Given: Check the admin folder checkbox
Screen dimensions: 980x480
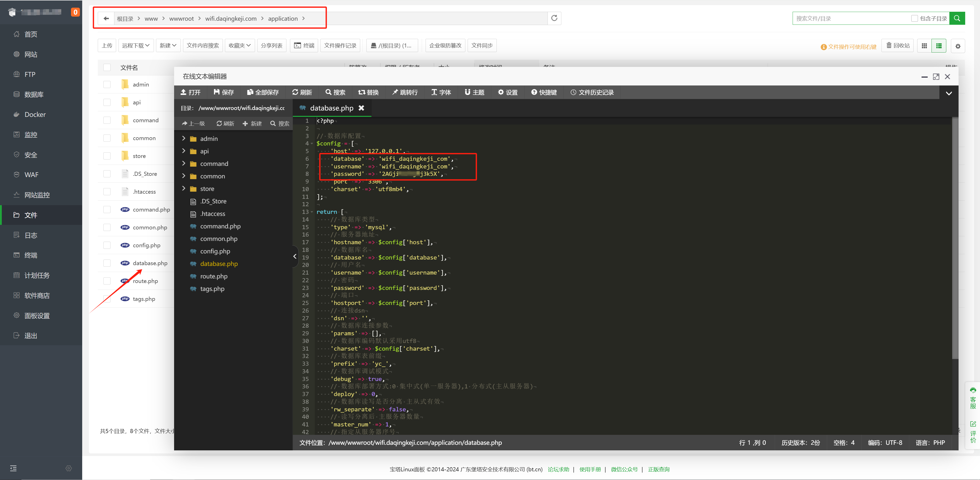Looking at the screenshot, I should tap(107, 84).
